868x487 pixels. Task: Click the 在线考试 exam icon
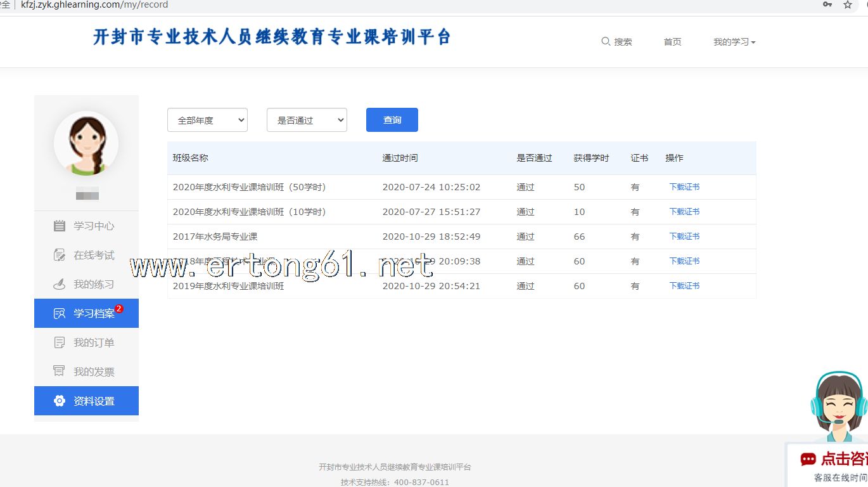60,256
